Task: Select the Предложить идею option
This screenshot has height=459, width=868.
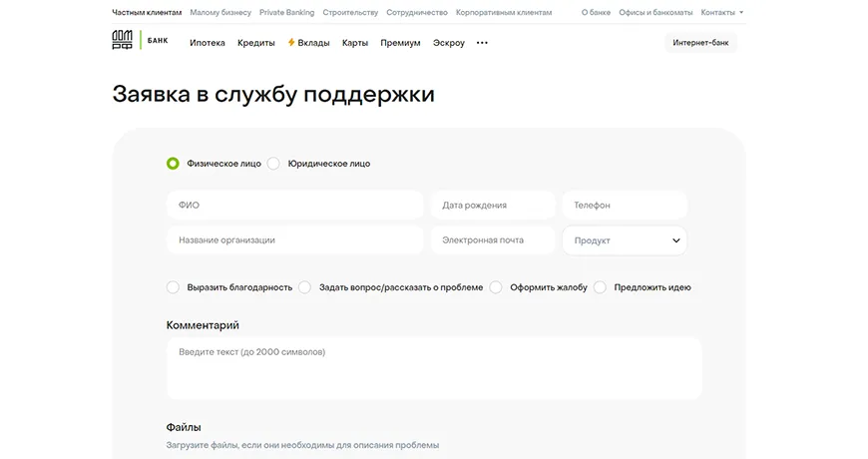Action: pos(601,287)
